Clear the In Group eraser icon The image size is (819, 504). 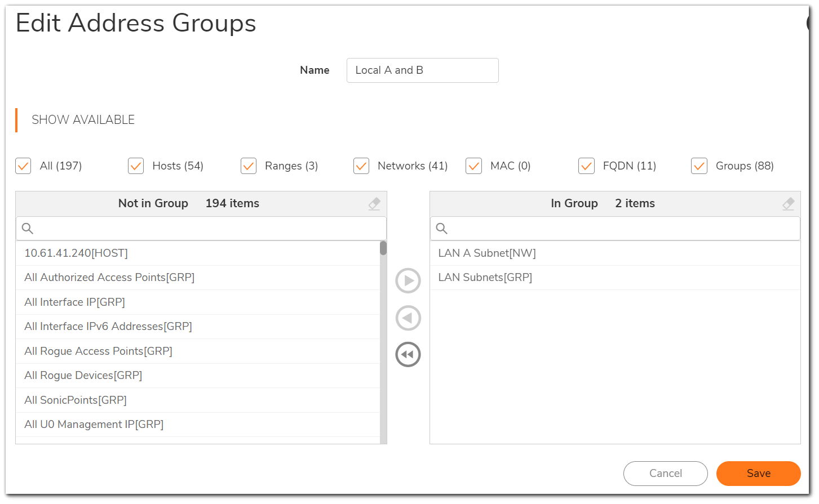coord(789,204)
